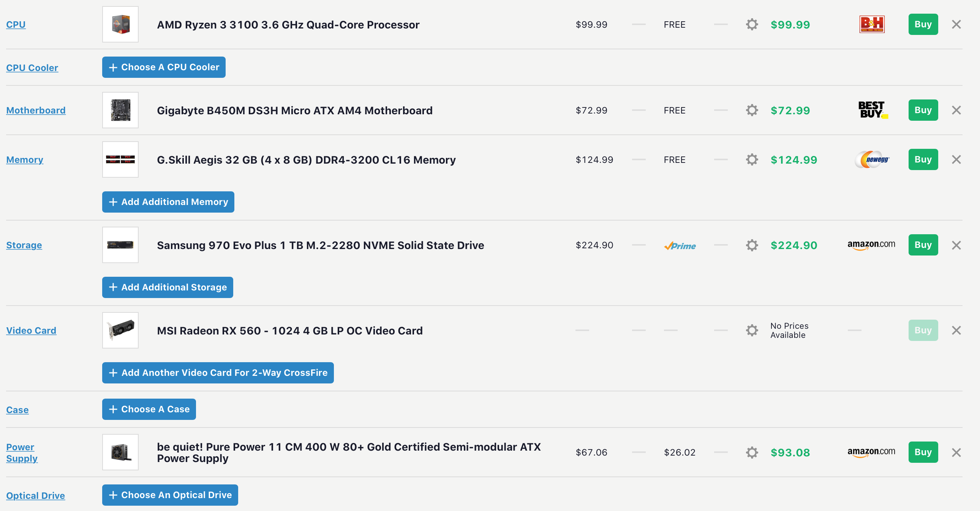Buy the G.Skill Aegis 32 GB memory
980x511 pixels.
coord(923,159)
